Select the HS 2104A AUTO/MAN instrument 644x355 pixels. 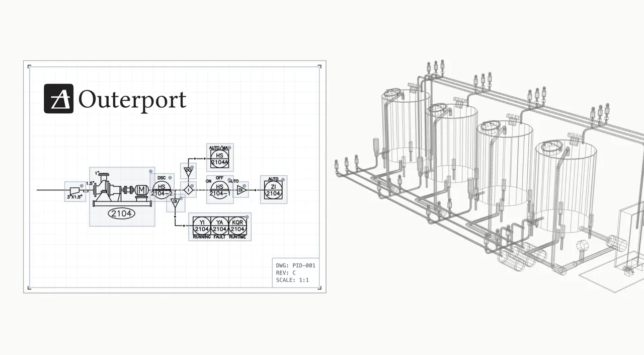click(219, 158)
